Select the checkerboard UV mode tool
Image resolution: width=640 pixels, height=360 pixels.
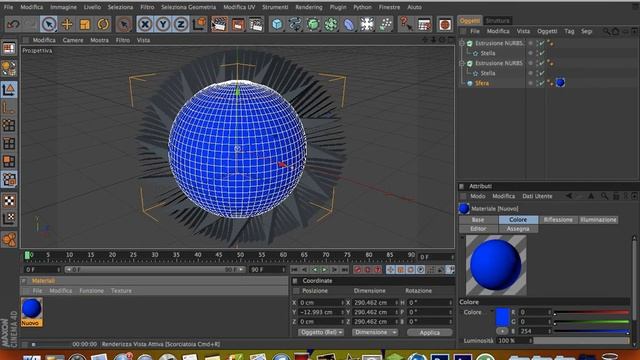(9, 200)
